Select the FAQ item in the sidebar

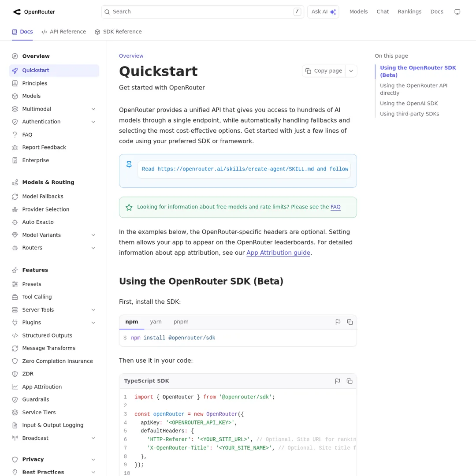click(x=27, y=134)
